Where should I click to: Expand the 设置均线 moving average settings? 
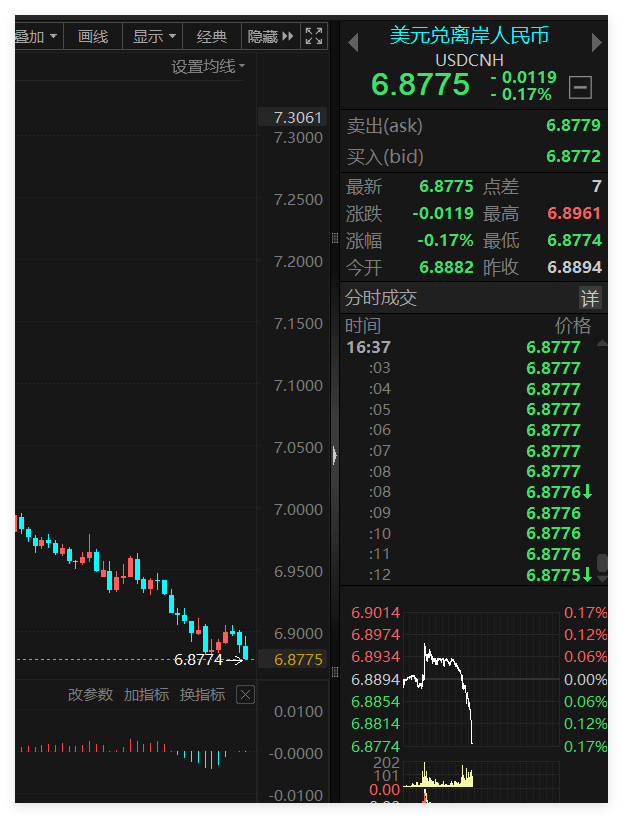point(208,66)
